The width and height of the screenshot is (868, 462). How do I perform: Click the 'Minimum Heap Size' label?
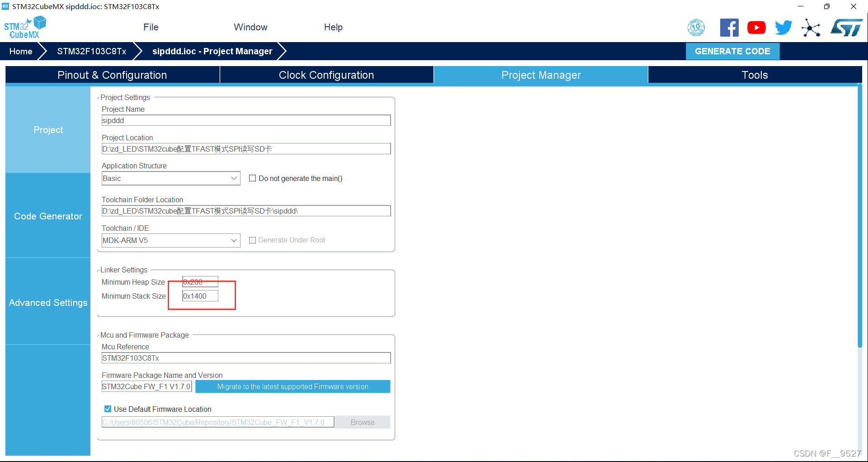pyautogui.click(x=133, y=282)
